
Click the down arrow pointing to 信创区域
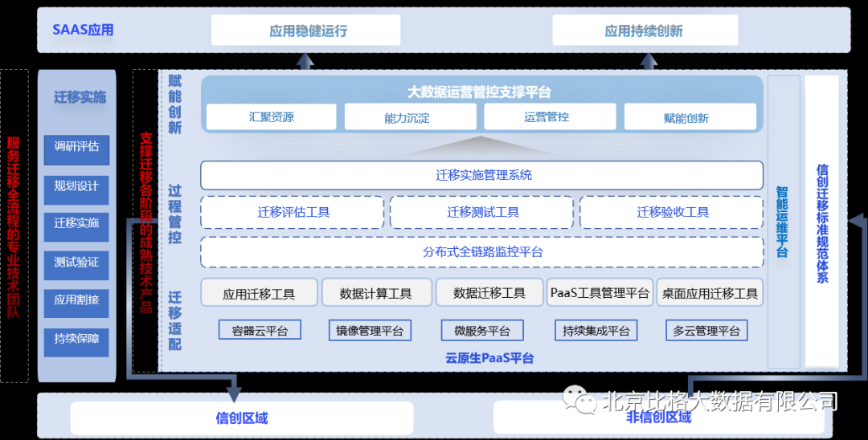click(233, 391)
